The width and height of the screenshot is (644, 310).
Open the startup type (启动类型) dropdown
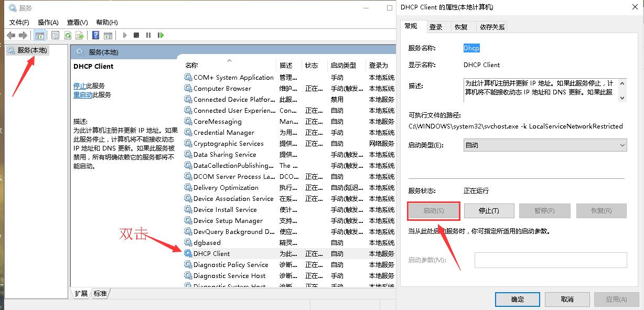(x=545, y=145)
